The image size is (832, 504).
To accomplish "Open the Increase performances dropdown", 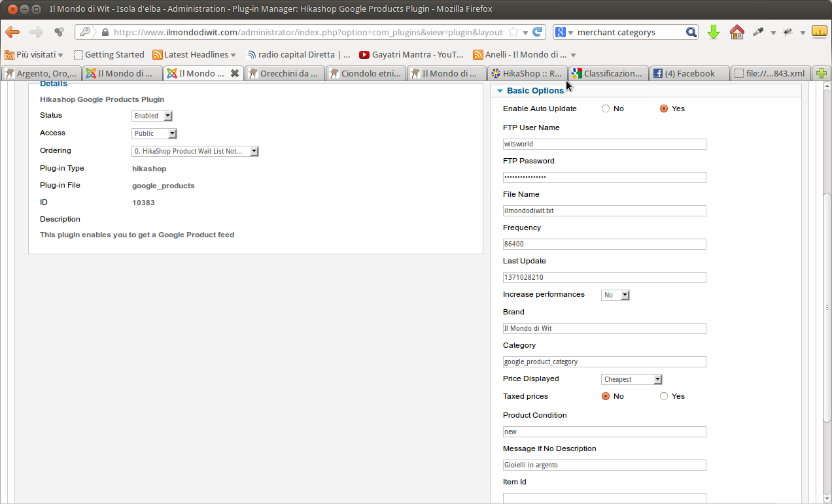I will click(x=615, y=295).
